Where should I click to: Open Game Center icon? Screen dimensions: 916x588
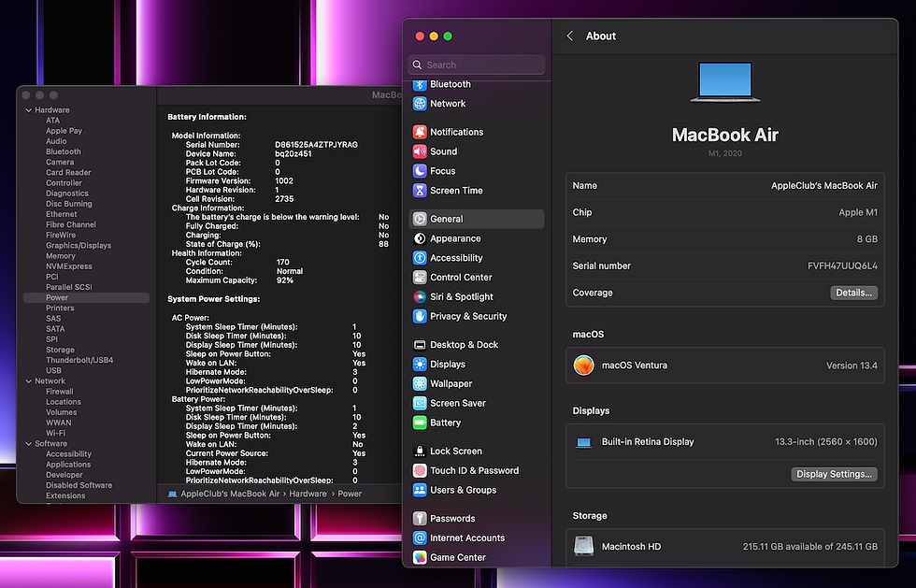click(420, 557)
